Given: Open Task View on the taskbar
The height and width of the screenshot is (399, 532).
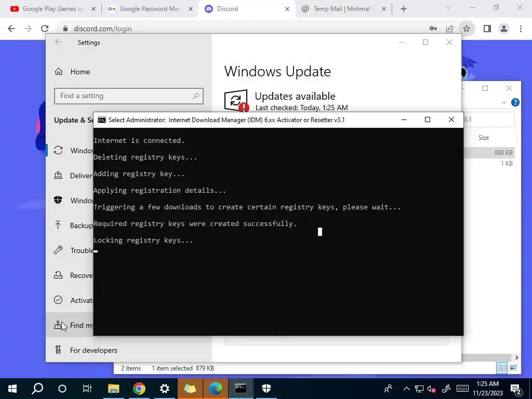Looking at the screenshot, I should click(x=87, y=389).
